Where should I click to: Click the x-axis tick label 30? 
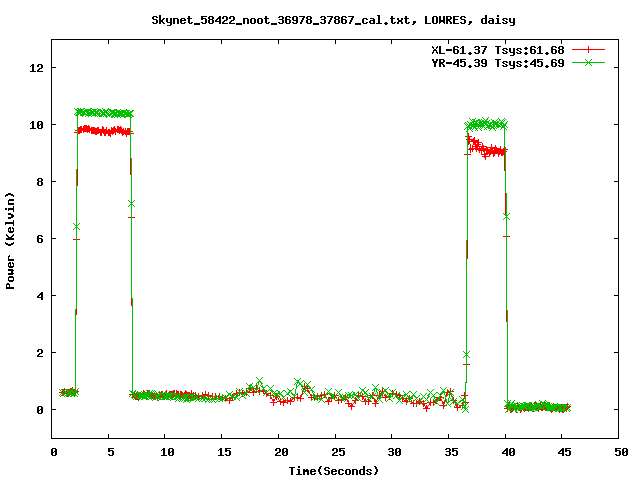coord(394,452)
